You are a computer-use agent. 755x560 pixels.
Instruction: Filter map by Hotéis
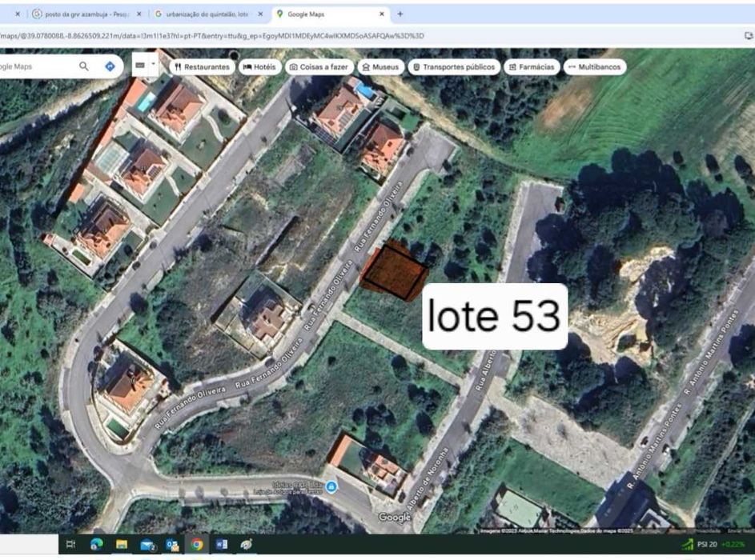coord(260,67)
